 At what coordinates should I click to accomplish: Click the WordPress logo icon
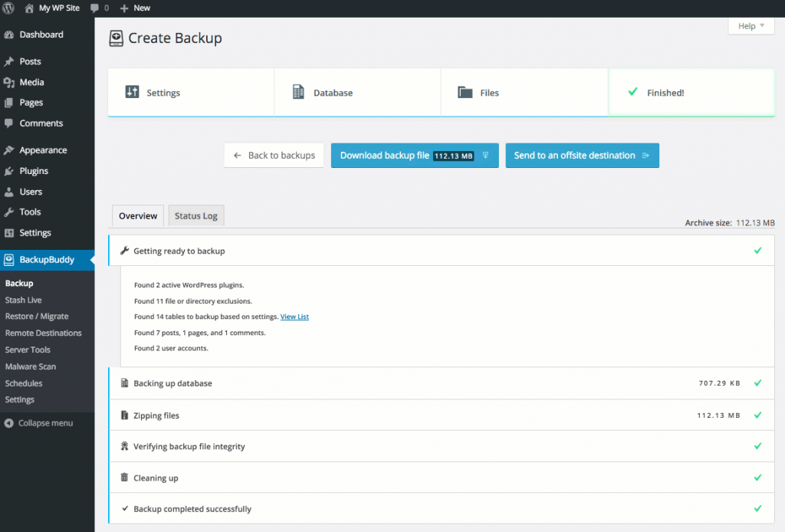click(x=10, y=8)
